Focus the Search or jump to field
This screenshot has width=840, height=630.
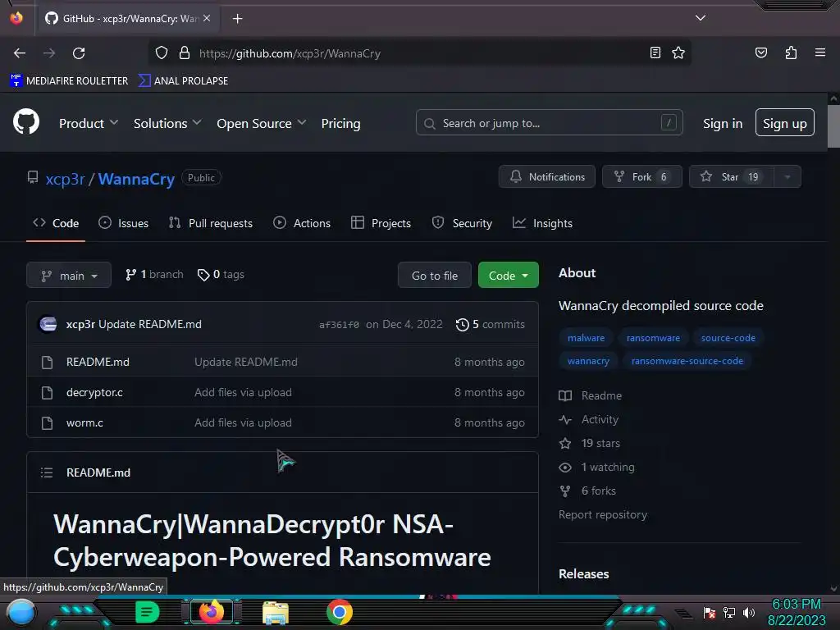549,123
